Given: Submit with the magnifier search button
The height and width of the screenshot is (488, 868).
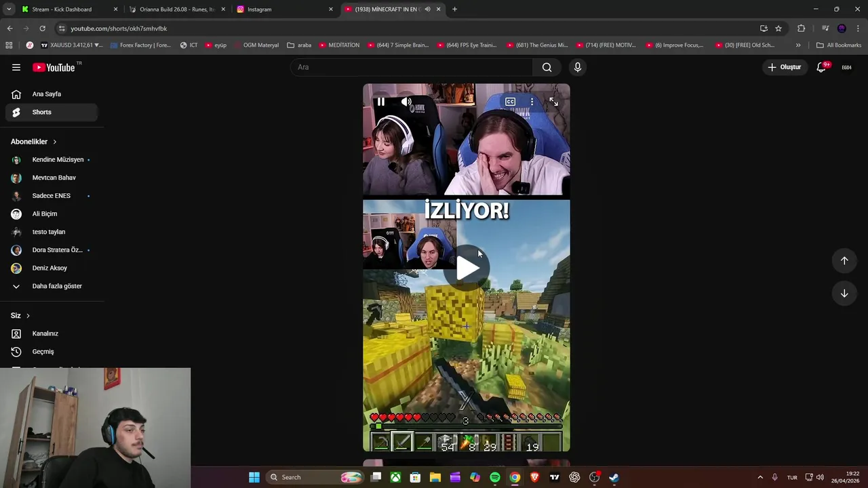Looking at the screenshot, I should pyautogui.click(x=547, y=67).
